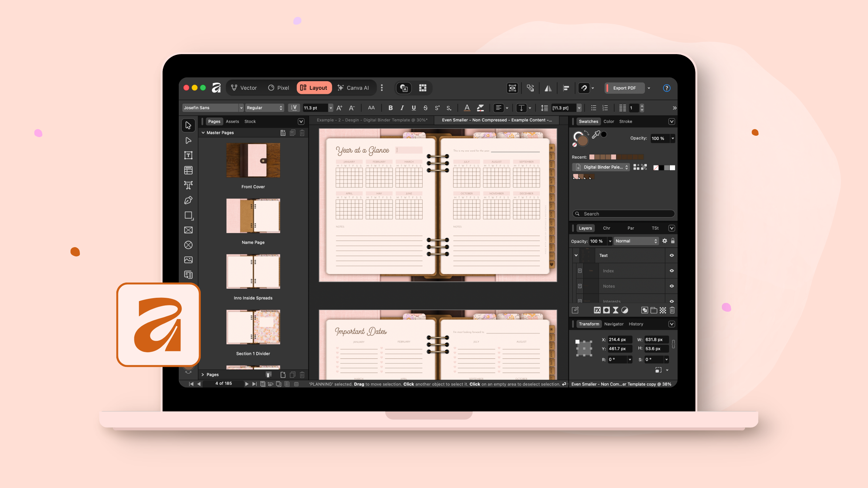Delete layer with Layers panel trash icon
868x488 pixels.
pos(672,310)
